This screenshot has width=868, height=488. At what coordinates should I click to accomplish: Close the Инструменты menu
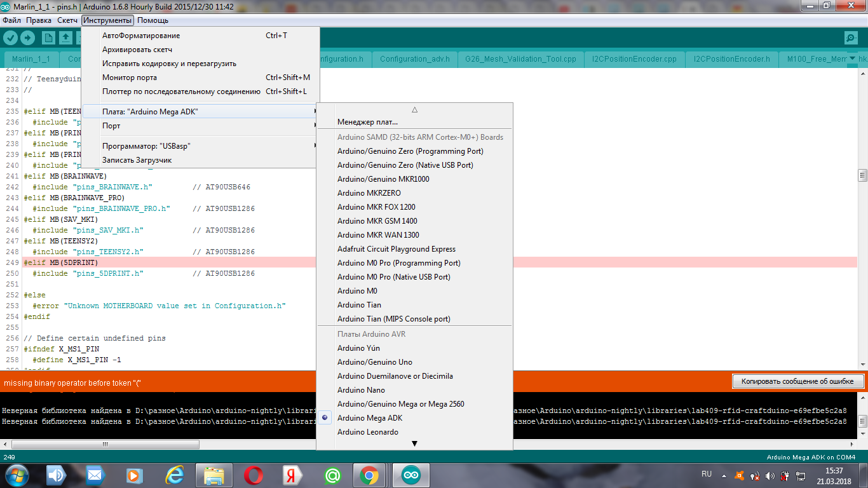pyautogui.click(x=107, y=20)
